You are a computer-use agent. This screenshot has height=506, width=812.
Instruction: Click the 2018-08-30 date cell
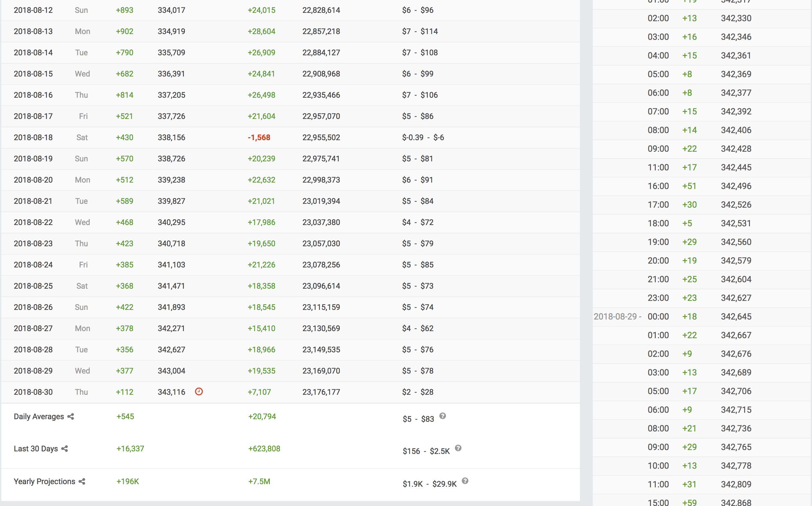point(33,392)
